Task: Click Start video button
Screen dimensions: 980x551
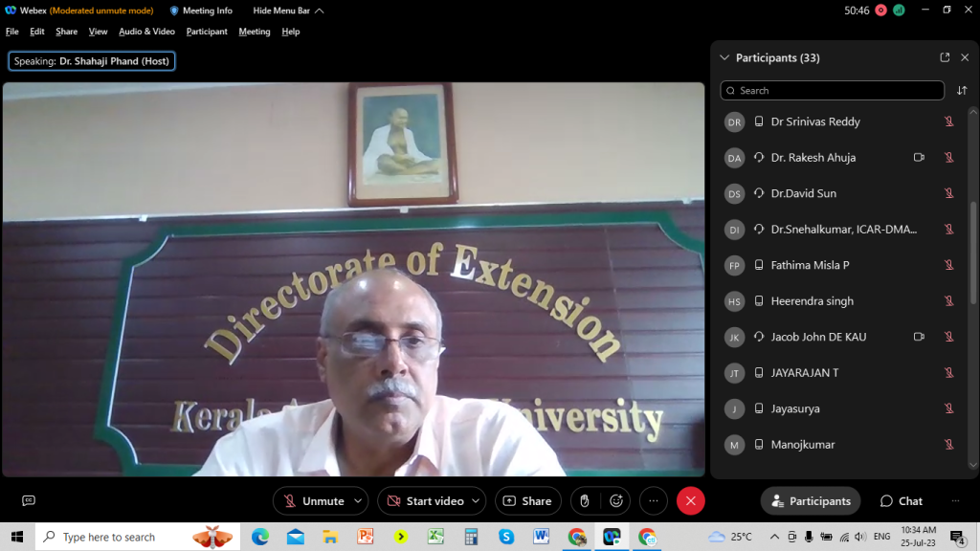Action: tap(426, 501)
